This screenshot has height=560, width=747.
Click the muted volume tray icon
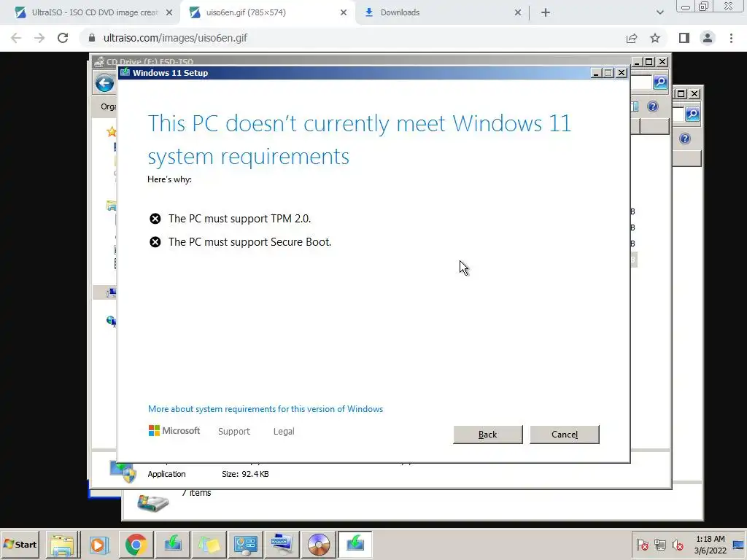point(677,544)
